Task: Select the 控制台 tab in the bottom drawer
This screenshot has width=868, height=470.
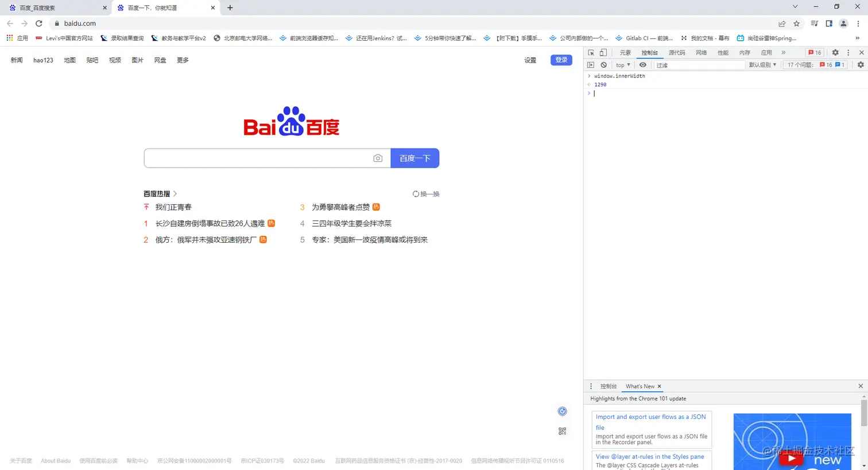Action: [x=609, y=386]
